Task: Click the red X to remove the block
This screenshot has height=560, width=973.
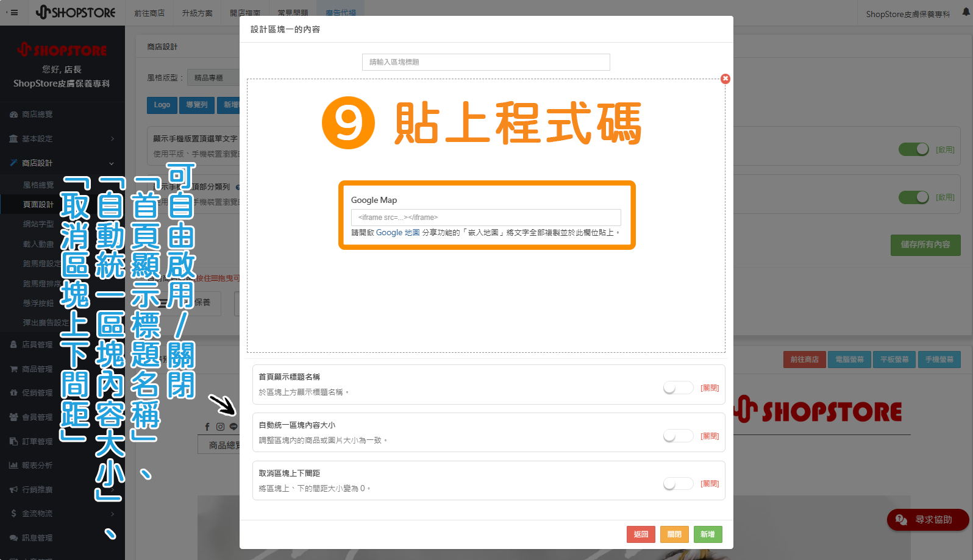Action: pos(725,79)
